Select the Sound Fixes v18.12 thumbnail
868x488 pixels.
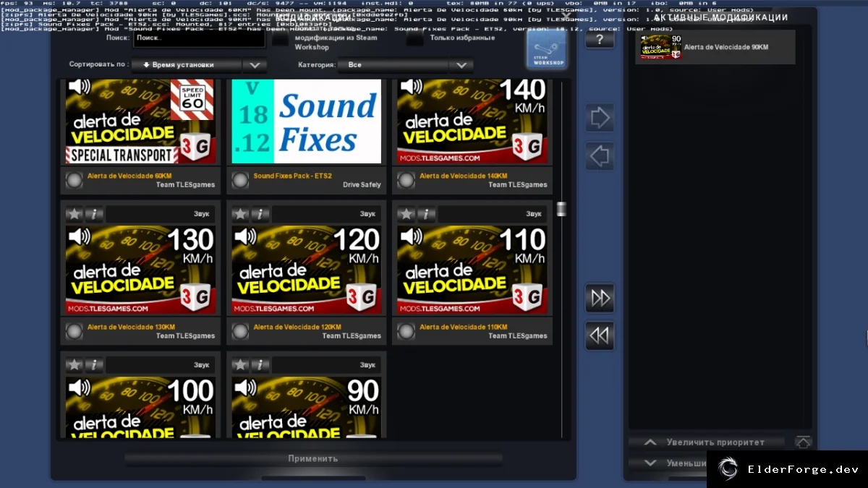pyautogui.click(x=306, y=121)
